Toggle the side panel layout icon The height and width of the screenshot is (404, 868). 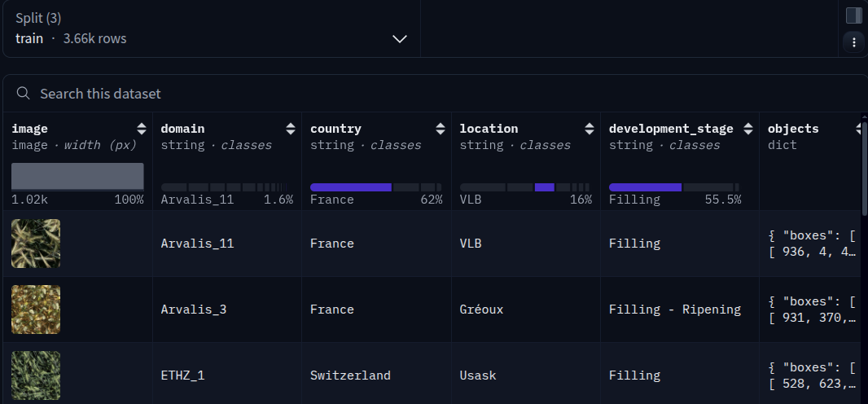coord(853,15)
